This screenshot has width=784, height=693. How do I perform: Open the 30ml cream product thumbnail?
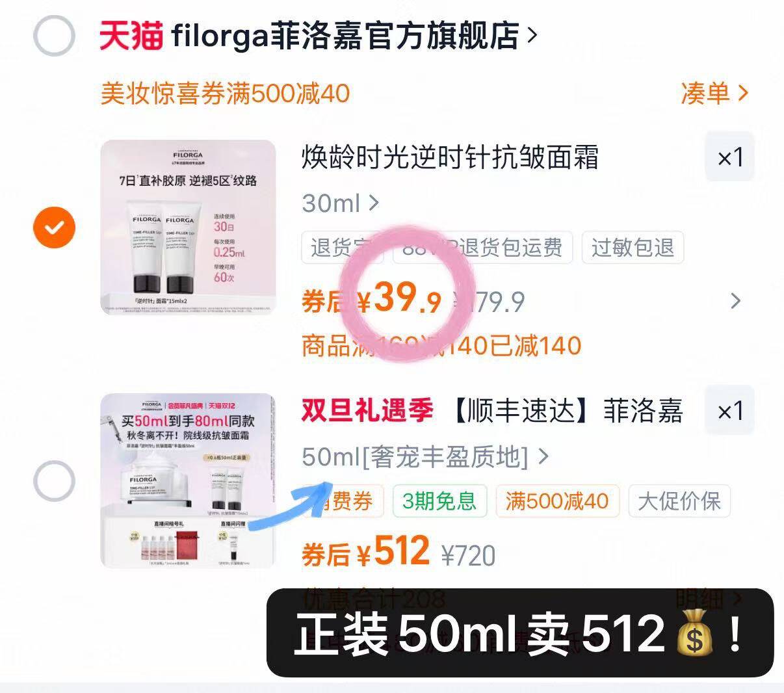click(188, 227)
